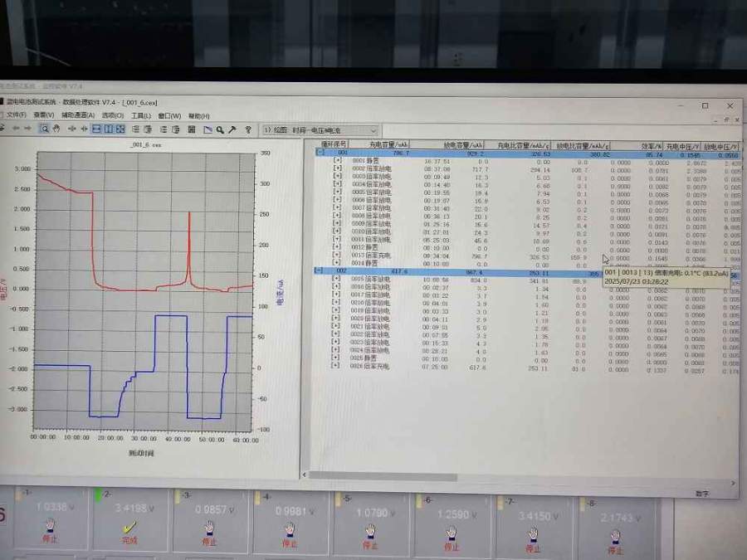Click the horizontal split layout icon
This screenshot has height=560, width=747.
tap(96, 129)
